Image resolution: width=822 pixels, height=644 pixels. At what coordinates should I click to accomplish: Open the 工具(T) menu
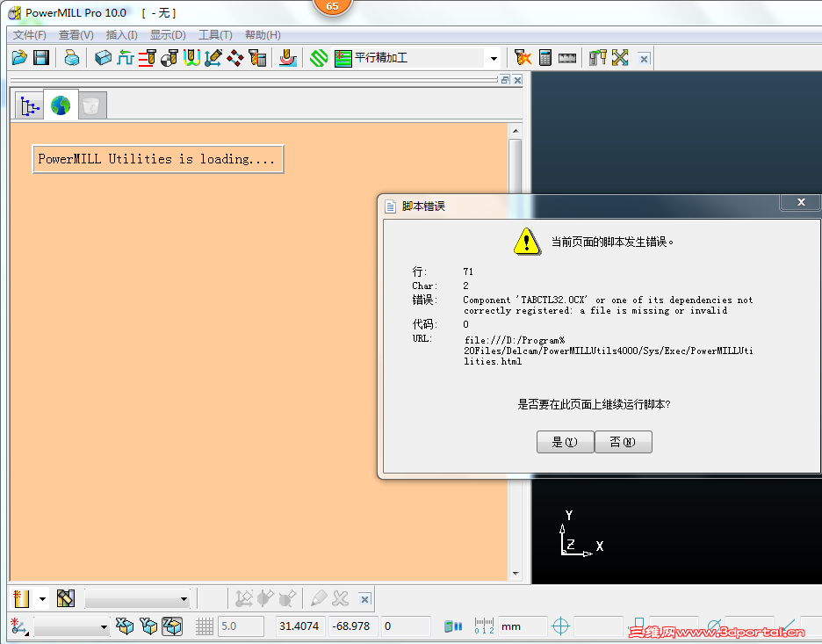214,35
